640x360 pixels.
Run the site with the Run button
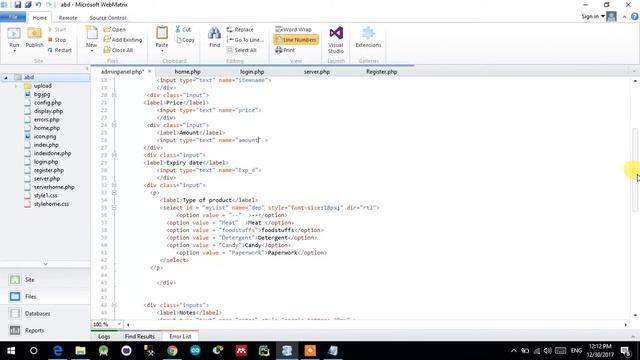[x=14, y=38]
